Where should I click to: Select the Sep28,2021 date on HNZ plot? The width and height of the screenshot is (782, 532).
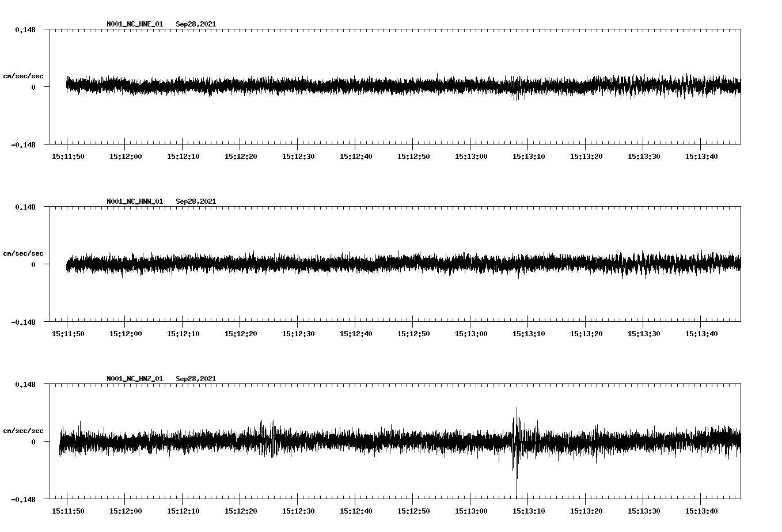pyautogui.click(x=196, y=379)
